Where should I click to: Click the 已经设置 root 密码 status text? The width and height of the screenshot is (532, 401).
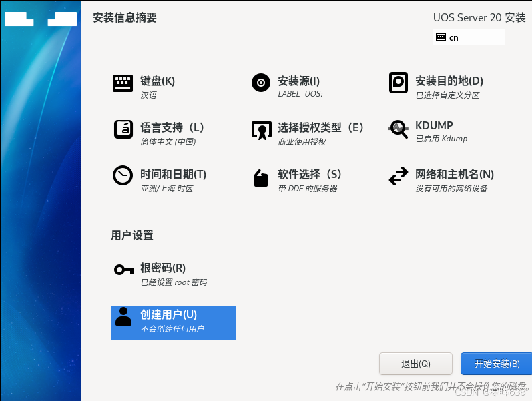(x=174, y=282)
